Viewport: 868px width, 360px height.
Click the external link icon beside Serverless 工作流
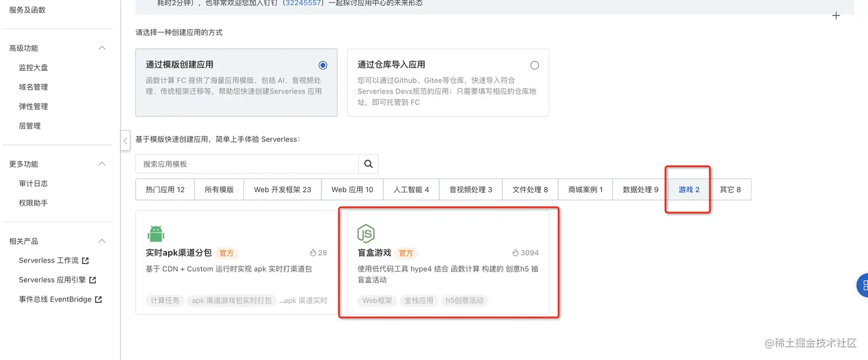pos(86,261)
